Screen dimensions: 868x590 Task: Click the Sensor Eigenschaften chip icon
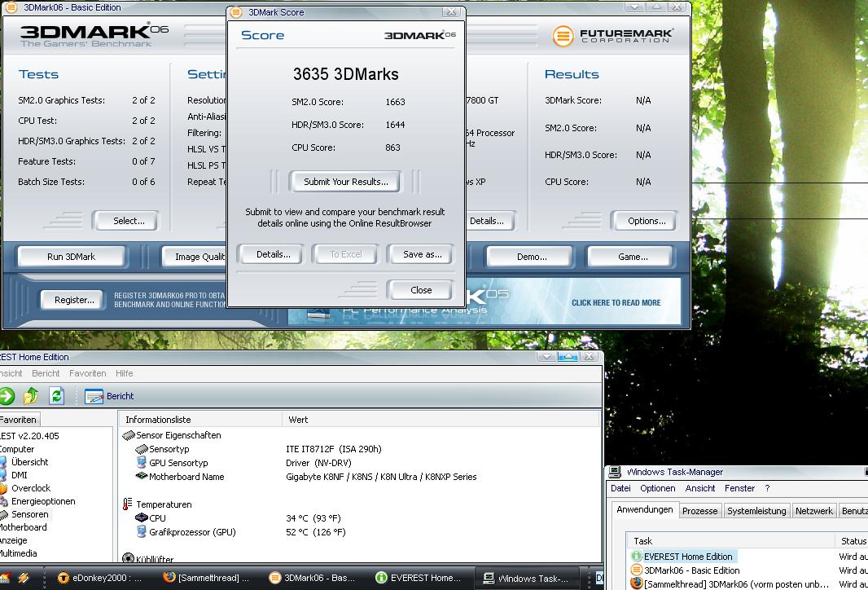click(x=129, y=435)
